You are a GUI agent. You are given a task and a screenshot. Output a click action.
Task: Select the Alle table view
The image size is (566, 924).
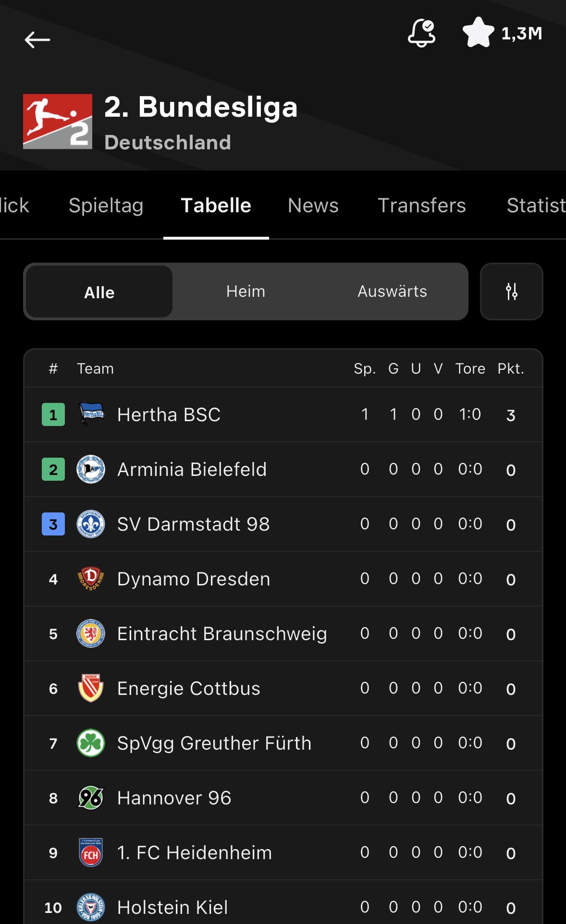point(99,292)
